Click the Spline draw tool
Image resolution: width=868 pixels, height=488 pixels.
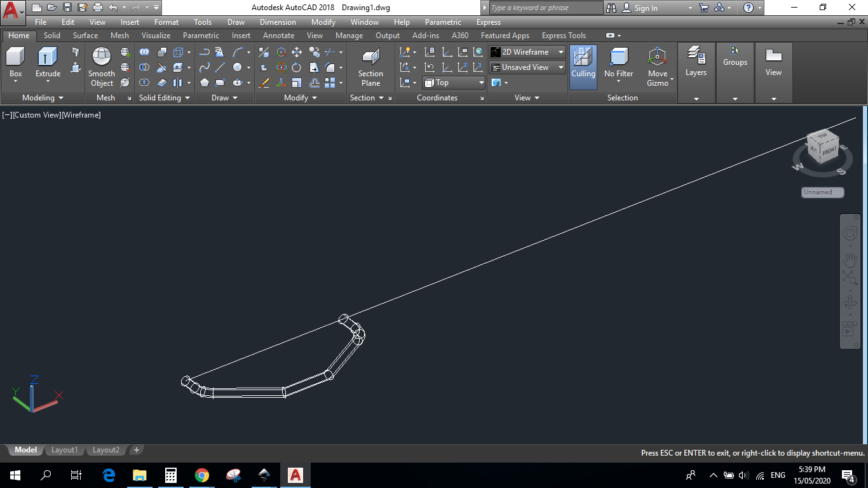click(205, 67)
